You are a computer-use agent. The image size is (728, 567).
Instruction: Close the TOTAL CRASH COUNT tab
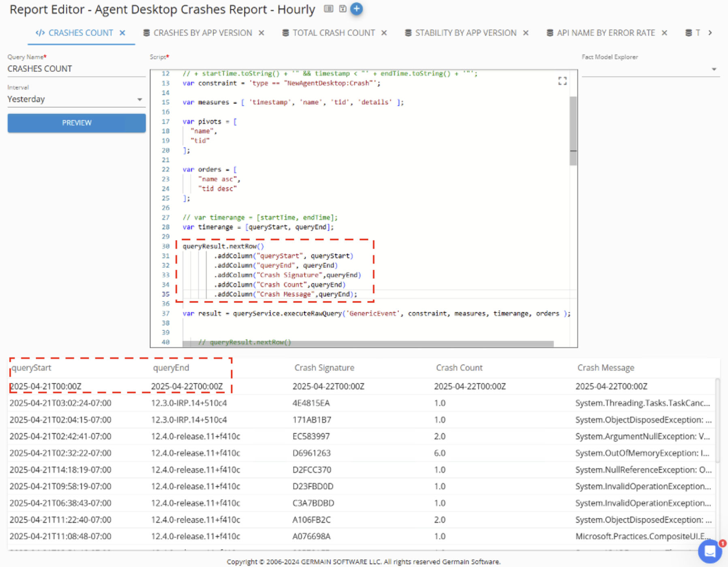point(384,33)
